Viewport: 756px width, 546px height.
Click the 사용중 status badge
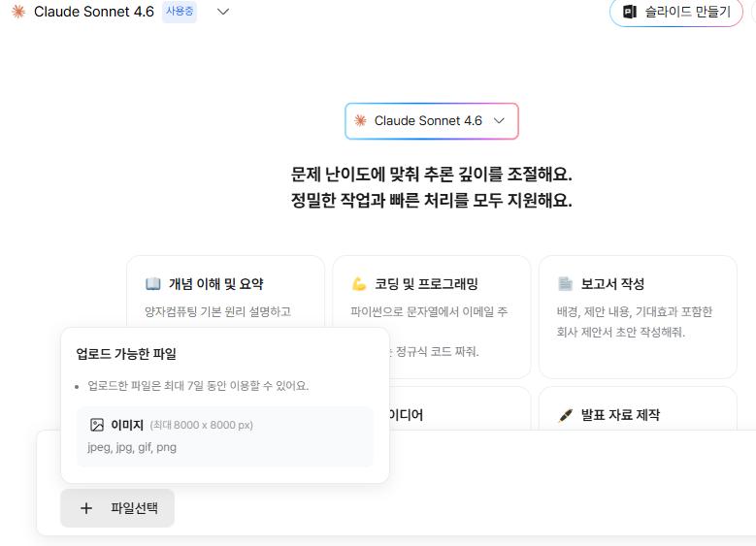point(180,11)
